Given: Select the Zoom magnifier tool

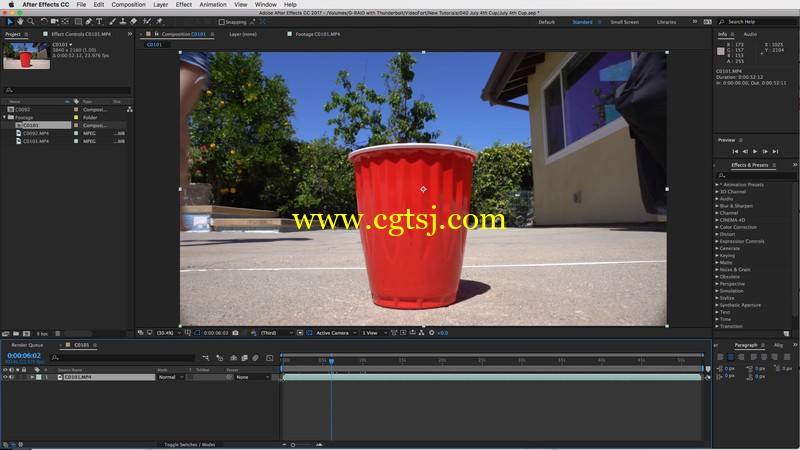Looking at the screenshot, I should click(31, 21).
